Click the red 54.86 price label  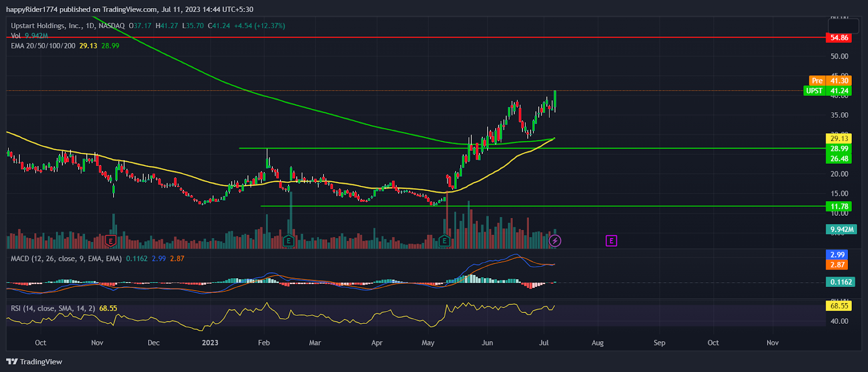pos(839,38)
